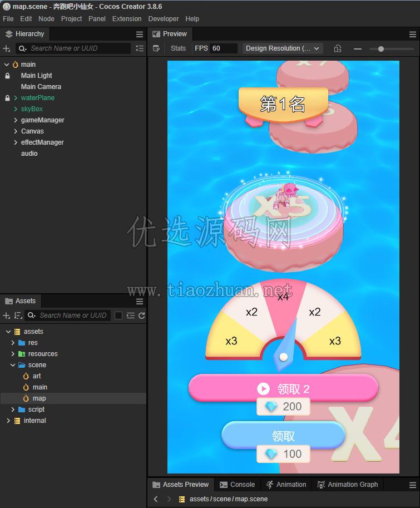Open the Developer menu
420x508 pixels.
click(x=164, y=19)
